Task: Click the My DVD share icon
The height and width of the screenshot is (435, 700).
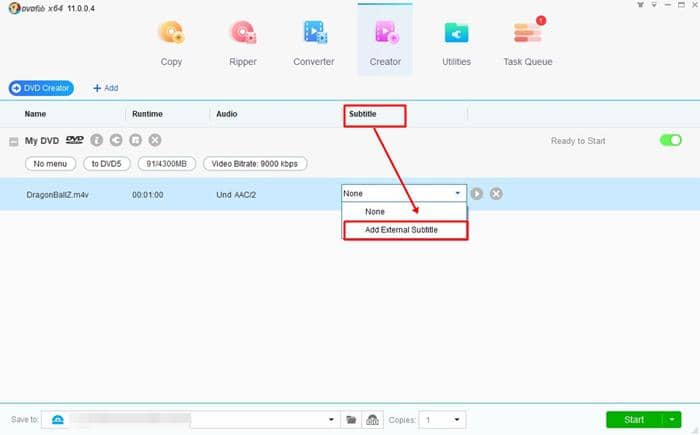Action: point(116,140)
